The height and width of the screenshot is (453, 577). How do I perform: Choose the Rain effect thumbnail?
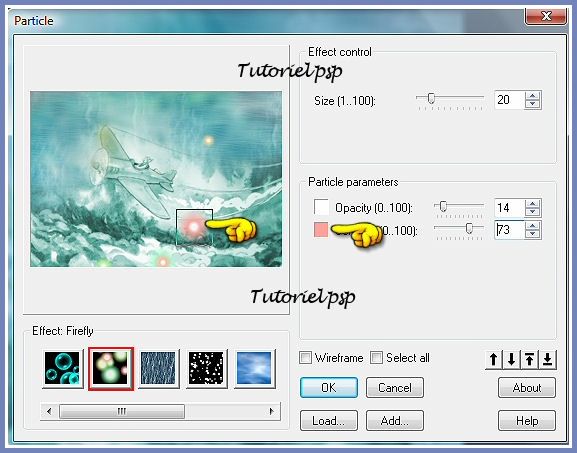coord(158,368)
